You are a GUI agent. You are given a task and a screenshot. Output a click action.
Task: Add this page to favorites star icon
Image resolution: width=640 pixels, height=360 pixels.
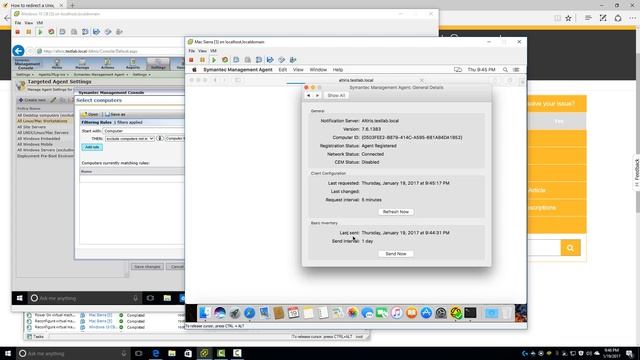[568, 18]
